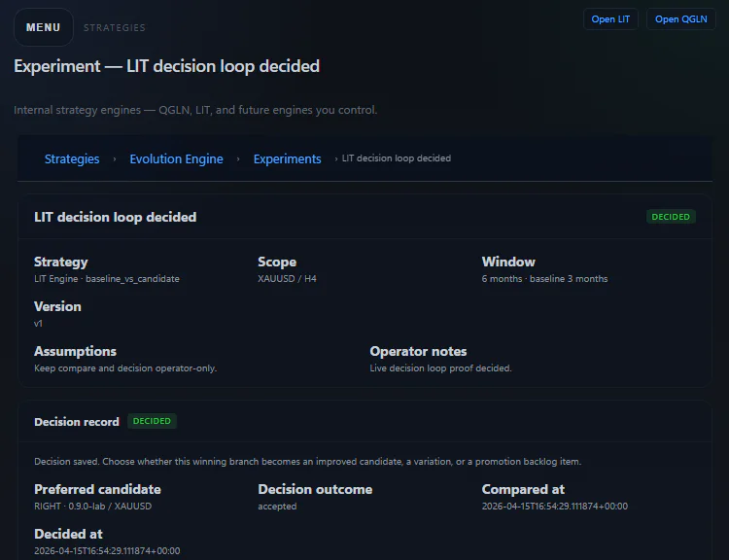Screen dimensions: 729x560
Task: Click 'LIT decision loop decided' breadcrumb text
Action: 397,158
